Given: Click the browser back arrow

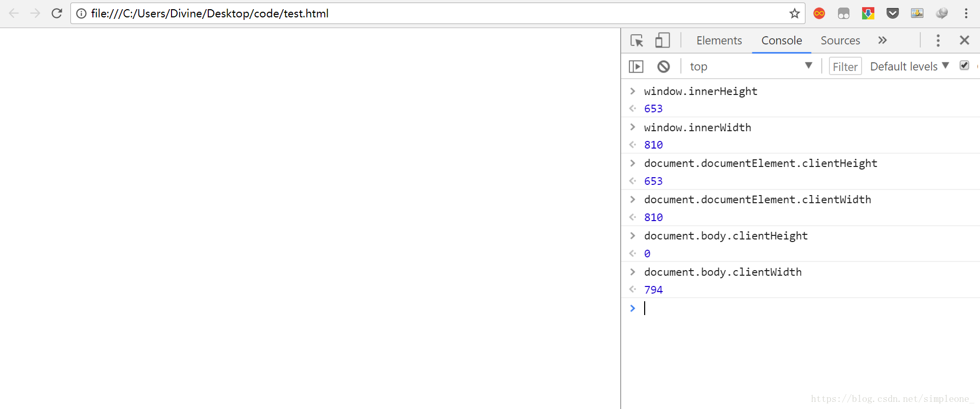Looking at the screenshot, I should pyautogui.click(x=14, y=13).
